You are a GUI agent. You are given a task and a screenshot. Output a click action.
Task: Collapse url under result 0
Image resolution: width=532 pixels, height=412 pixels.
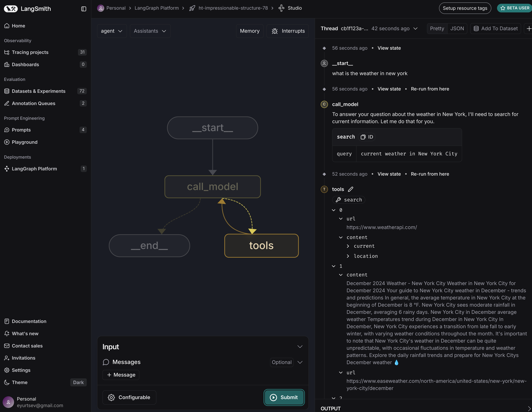coord(341,219)
